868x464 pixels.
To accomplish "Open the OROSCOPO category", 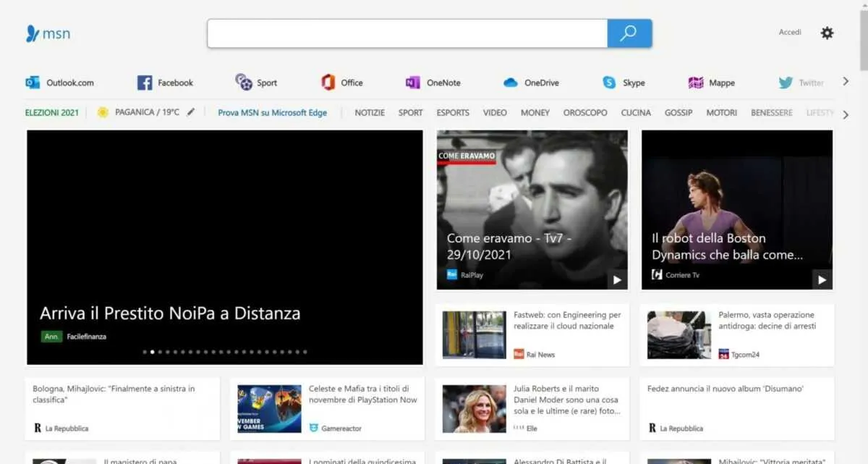I will [586, 113].
